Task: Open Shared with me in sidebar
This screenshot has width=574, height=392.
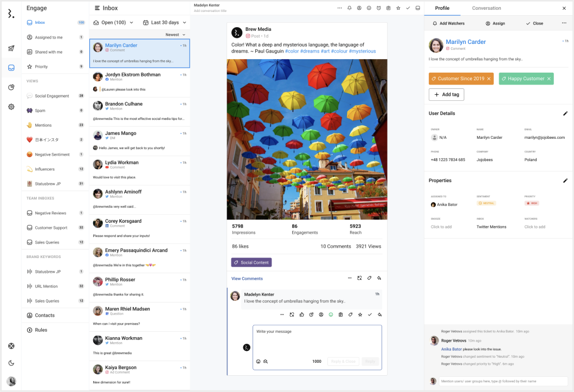Action: pos(55,52)
